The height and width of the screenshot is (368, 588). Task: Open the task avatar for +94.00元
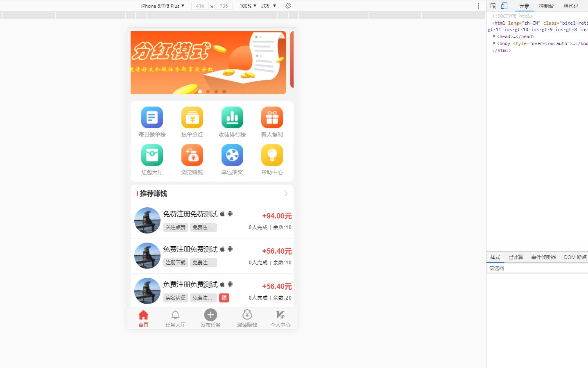(147, 220)
